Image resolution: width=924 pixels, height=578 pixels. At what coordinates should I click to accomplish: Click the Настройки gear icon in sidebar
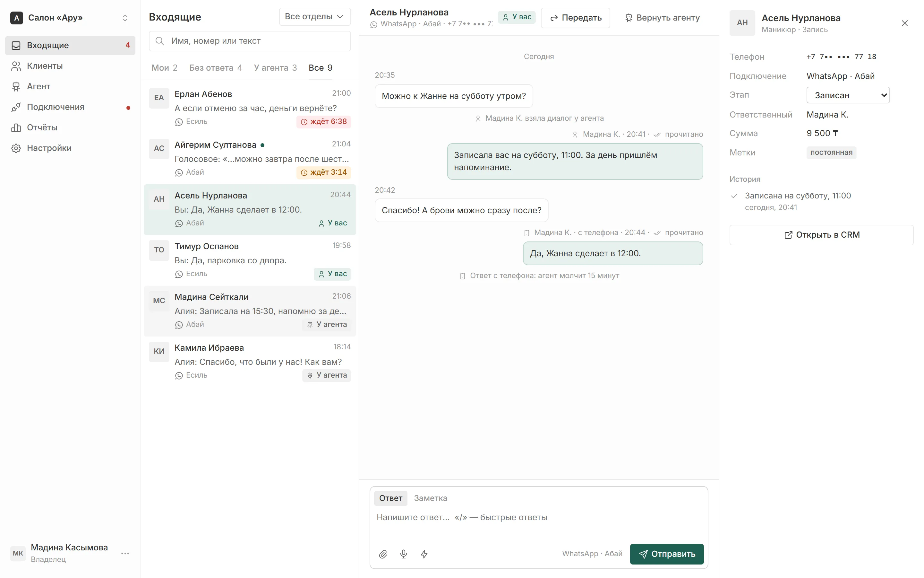tap(16, 148)
